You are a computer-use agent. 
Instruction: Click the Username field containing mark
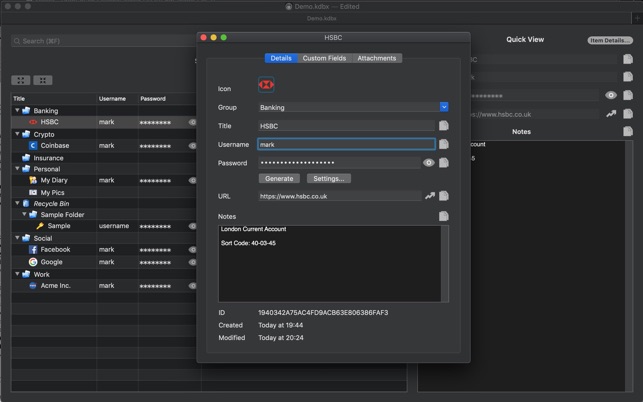(x=346, y=144)
